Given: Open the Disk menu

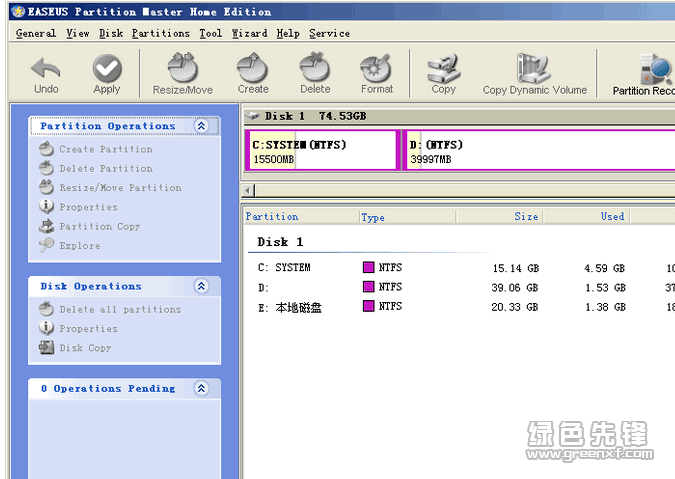Looking at the screenshot, I should coord(111,33).
